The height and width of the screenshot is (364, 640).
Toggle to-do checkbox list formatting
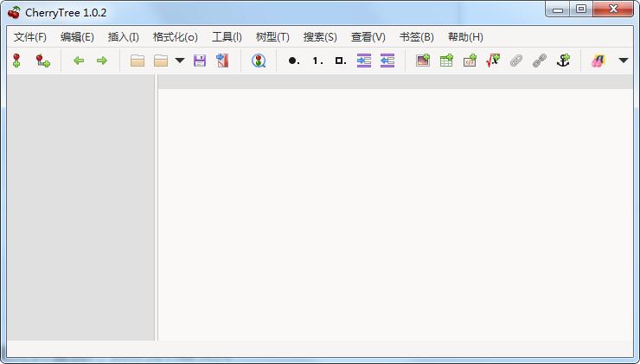[x=341, y=61]
